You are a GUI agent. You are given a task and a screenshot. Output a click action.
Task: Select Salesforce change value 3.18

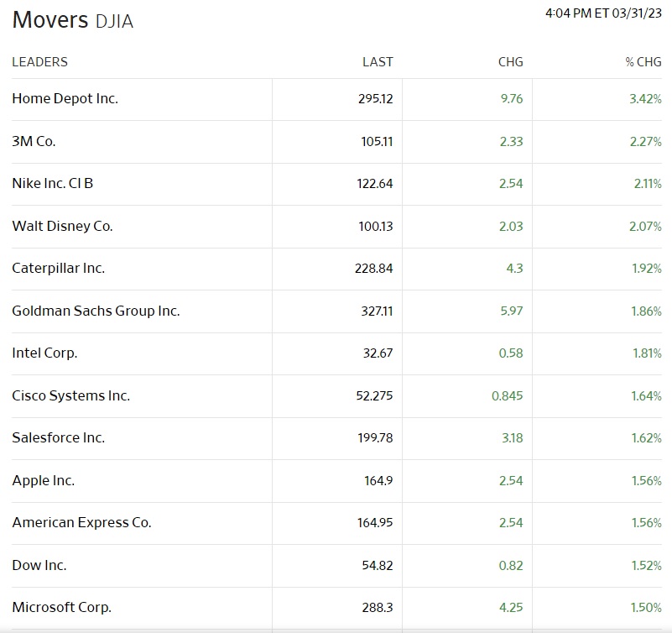pos(513,437)
